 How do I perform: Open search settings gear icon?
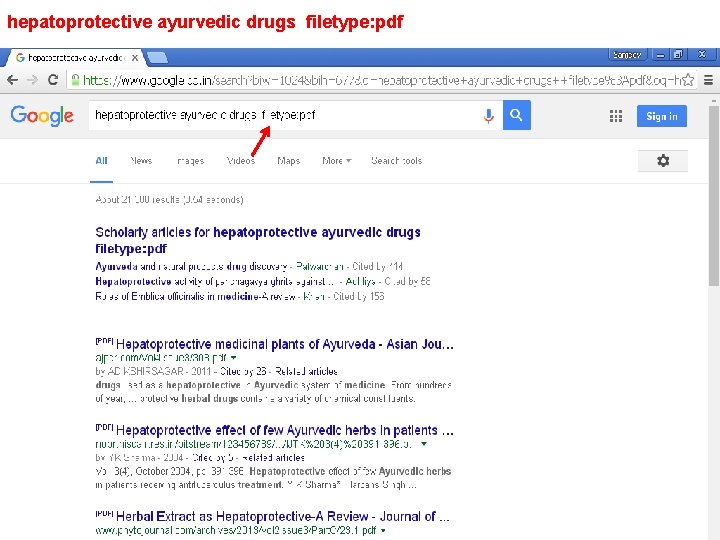[x=663, y=161]
